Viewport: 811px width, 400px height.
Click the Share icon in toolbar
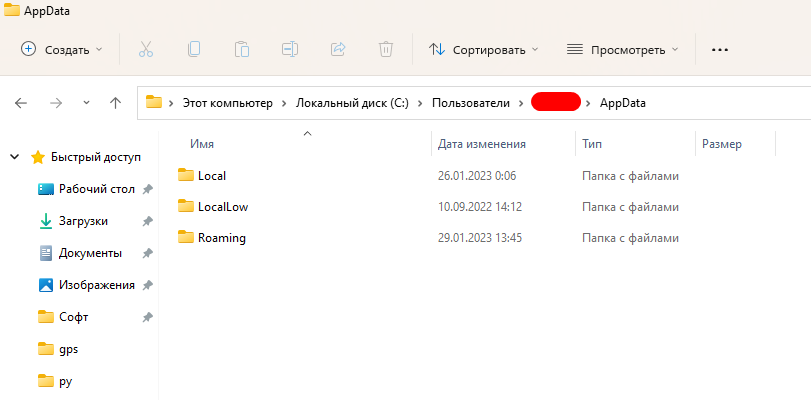[x=338, y=49]
